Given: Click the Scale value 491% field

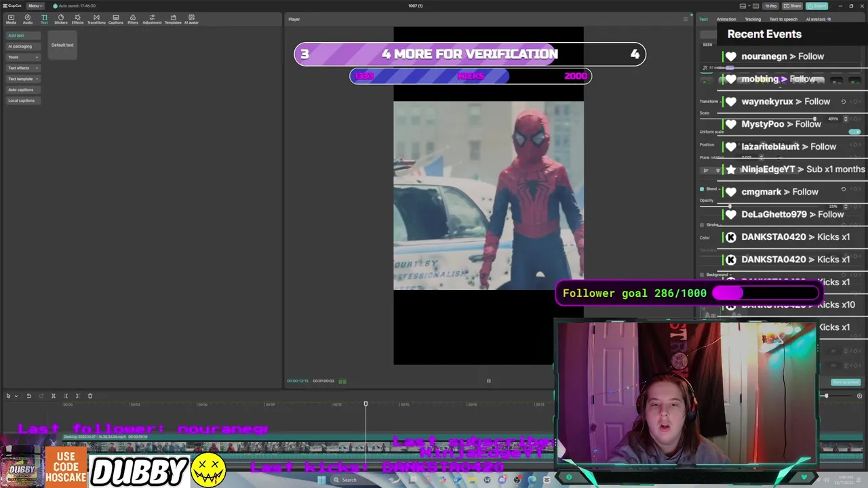Looking at the screenshot, I should coord(833,119).
